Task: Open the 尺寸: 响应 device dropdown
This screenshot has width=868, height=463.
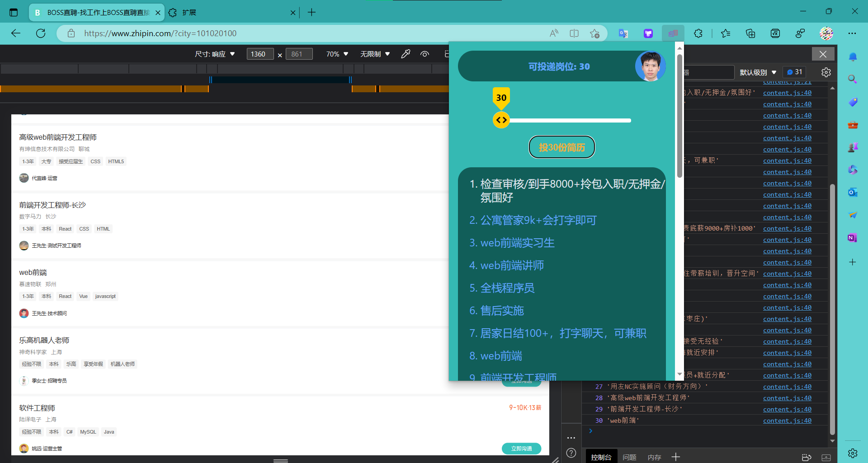Action: click(x=215, y=54)
